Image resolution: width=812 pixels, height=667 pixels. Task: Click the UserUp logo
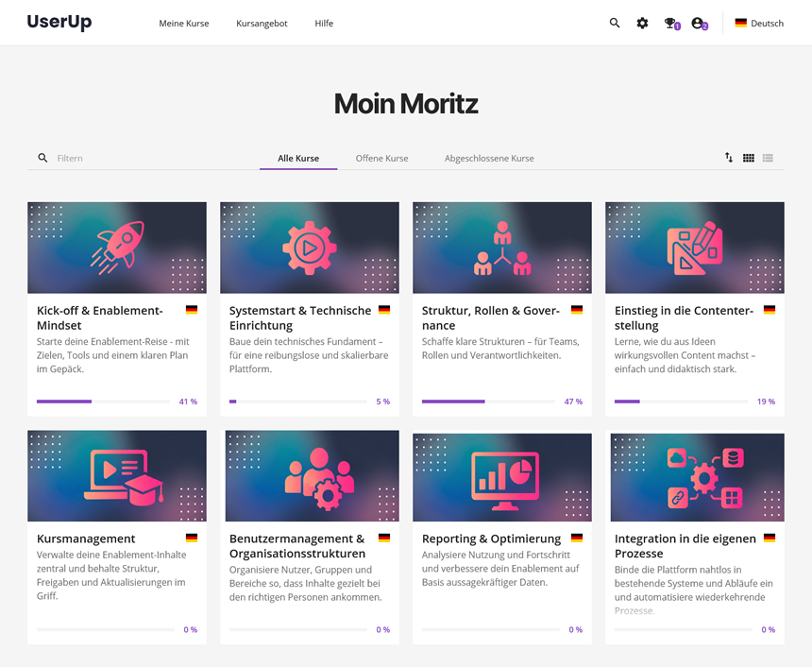click(59, 22)
